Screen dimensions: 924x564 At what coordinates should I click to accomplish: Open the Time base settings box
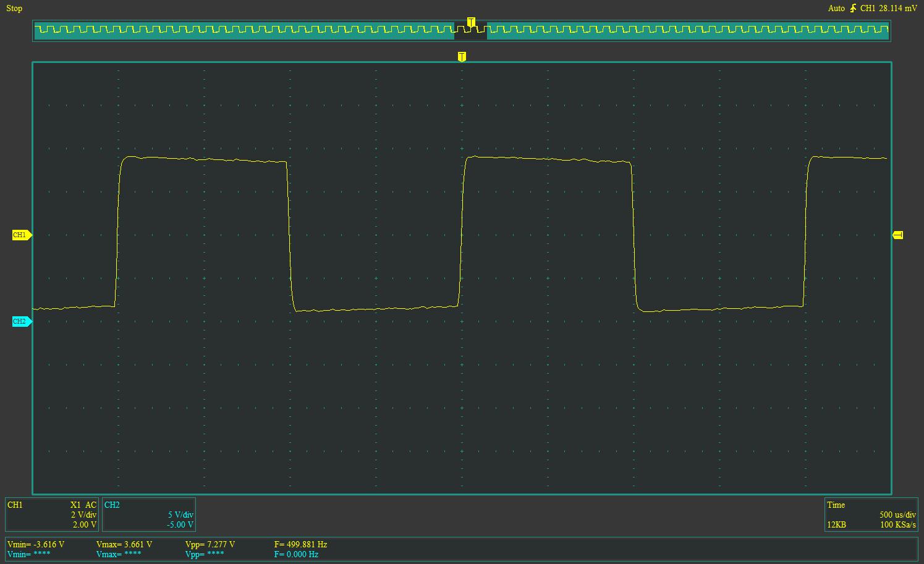871,515
